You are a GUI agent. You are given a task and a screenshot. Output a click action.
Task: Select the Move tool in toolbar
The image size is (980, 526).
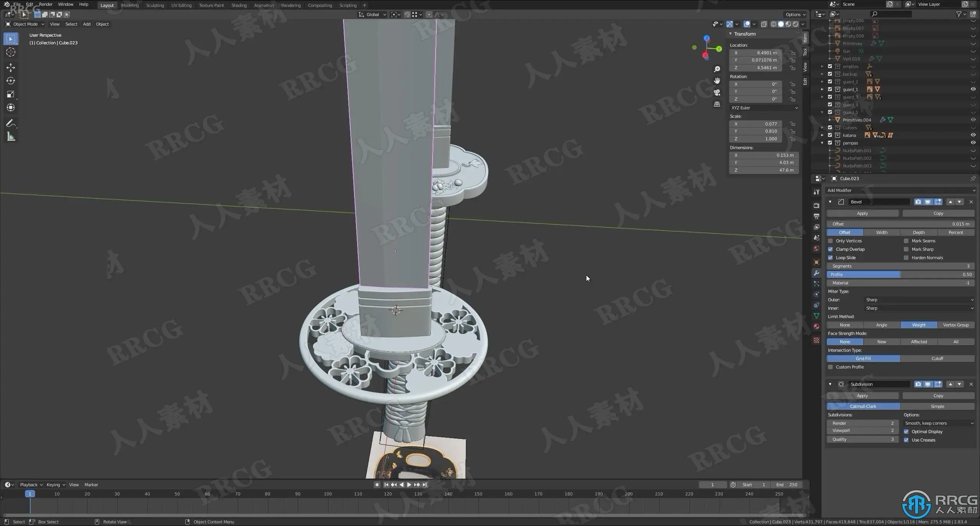11,68
